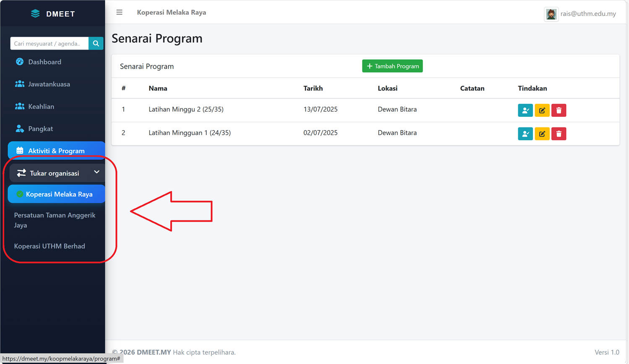Click the Tindakan column header
Screen dimensions: 629x364
point(533,88)
